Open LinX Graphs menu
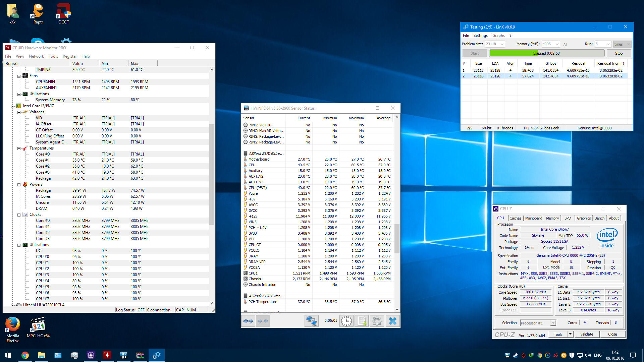 [x=498, y=36]
